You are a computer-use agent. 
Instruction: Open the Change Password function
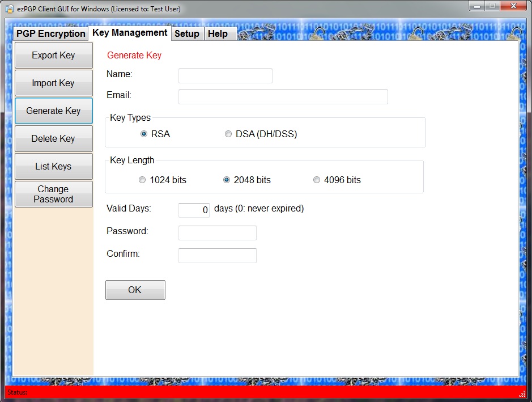[53, 194]
